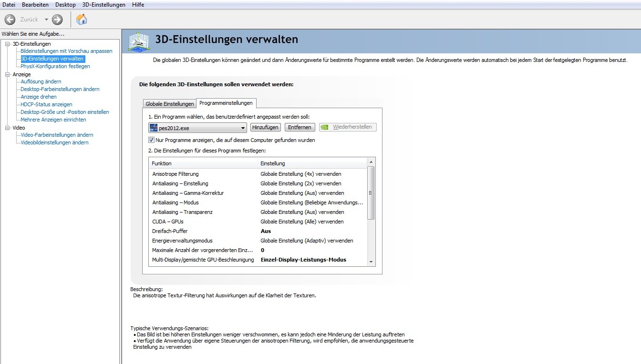Collapse the Video tree node
Viewport: 641px width, 364px height.
[x=7, y=128]
